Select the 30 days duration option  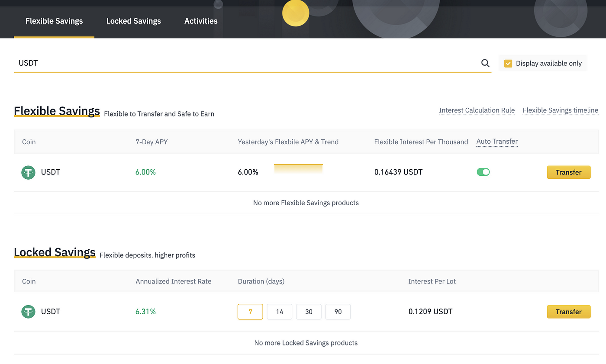[309, 312]
